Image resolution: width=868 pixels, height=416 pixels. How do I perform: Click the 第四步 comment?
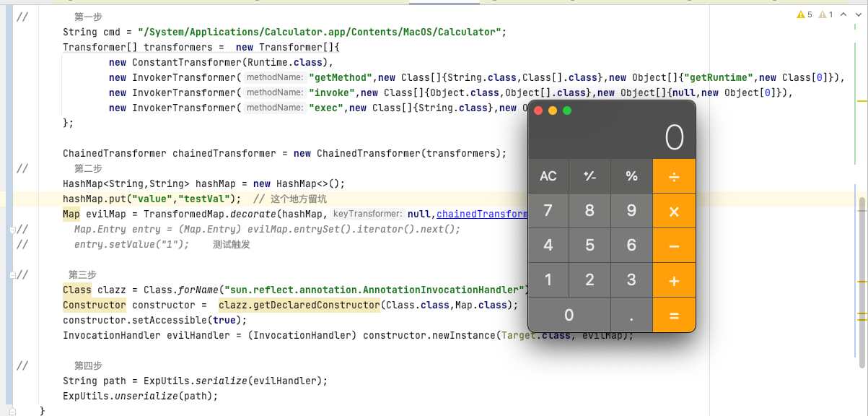[x=89, y=365]
